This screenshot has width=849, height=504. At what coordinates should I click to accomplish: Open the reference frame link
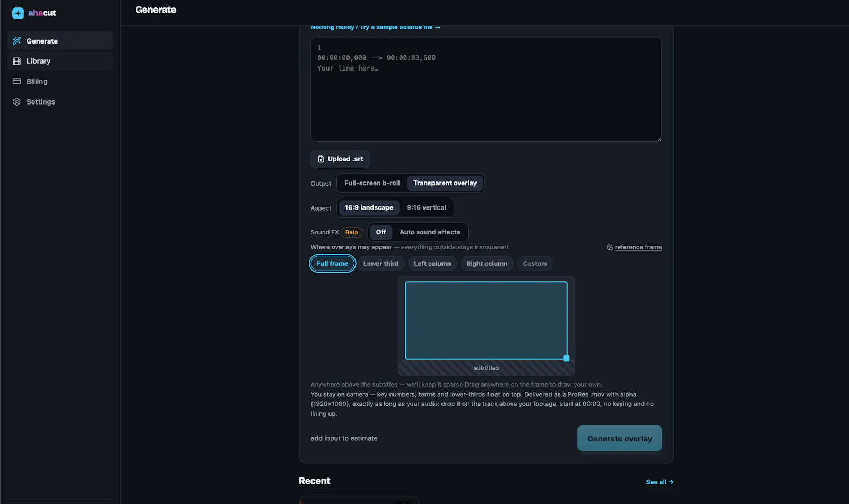click(x=638, y=247)
